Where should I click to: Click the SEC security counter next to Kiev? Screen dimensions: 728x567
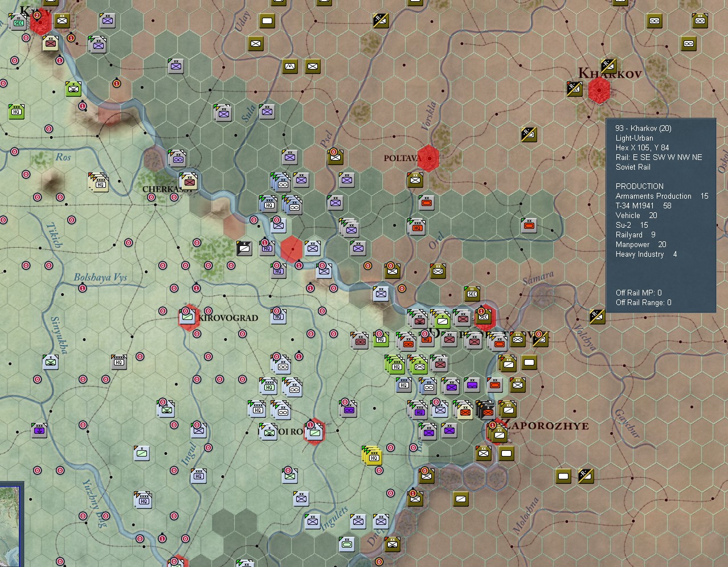click(x=18, y=22)
